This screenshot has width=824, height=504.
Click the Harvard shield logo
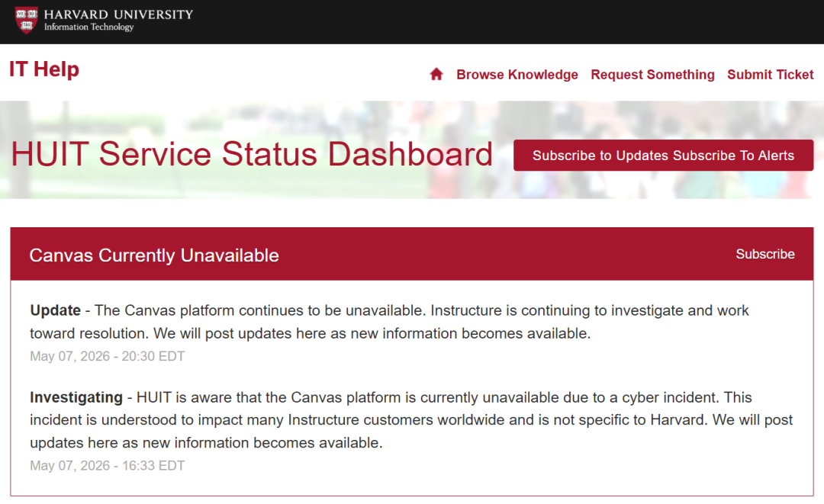[x=26, y=20]
